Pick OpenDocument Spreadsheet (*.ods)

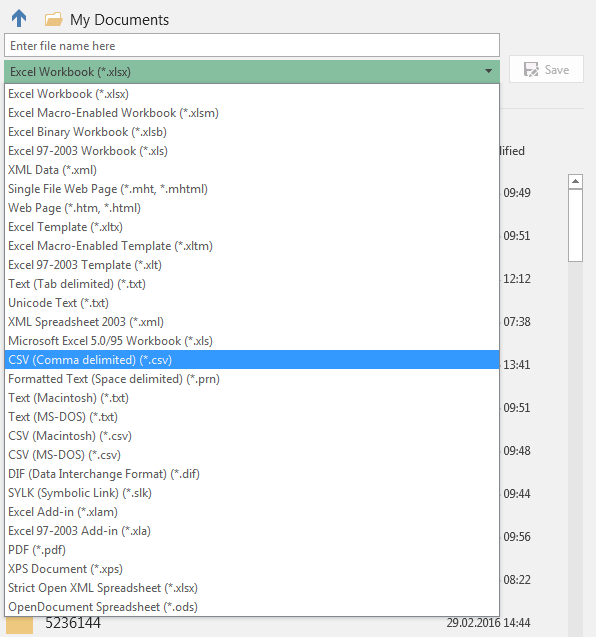[x=252, y=607]
